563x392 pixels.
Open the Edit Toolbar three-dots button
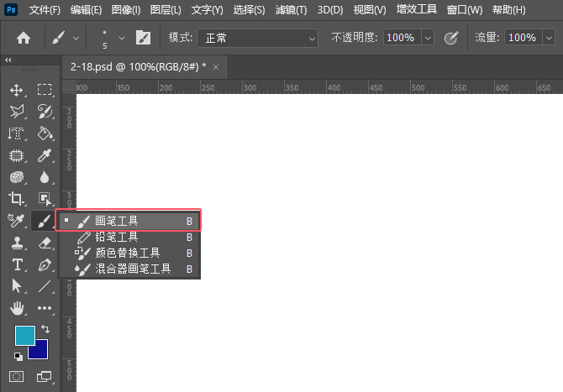coord(45,308)
